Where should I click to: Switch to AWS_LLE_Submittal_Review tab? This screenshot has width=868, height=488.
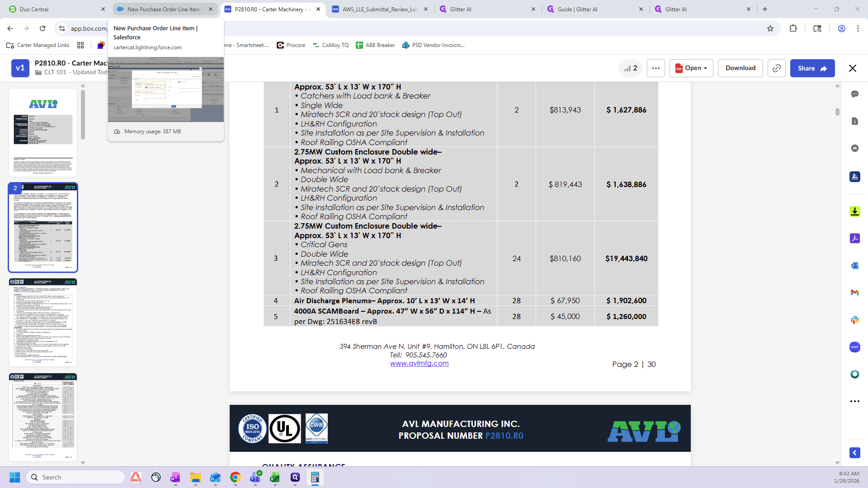coord(380,9)
